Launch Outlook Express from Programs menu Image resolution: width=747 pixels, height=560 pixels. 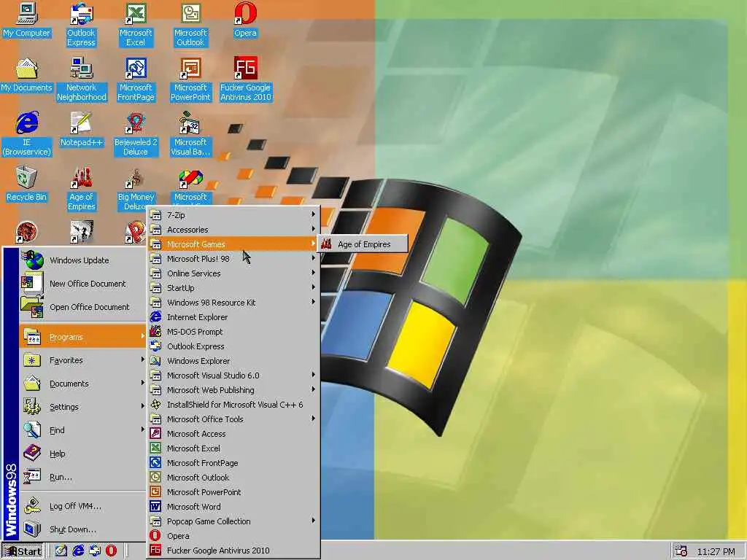[233, 346]
